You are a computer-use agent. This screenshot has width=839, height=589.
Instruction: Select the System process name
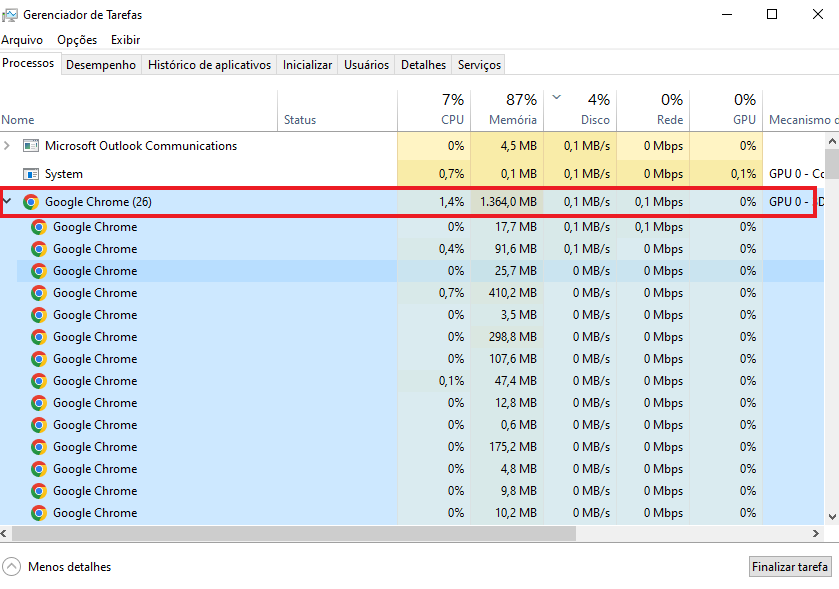[64, 174]
